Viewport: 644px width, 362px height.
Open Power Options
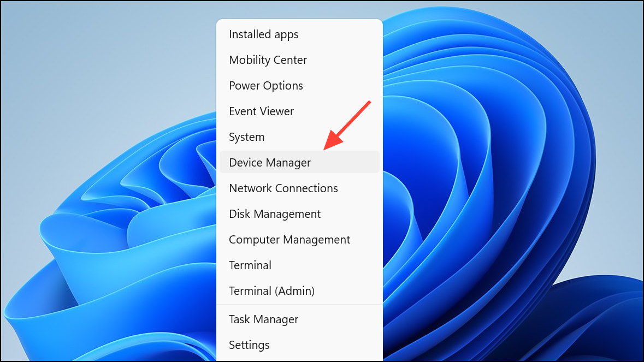299,86
